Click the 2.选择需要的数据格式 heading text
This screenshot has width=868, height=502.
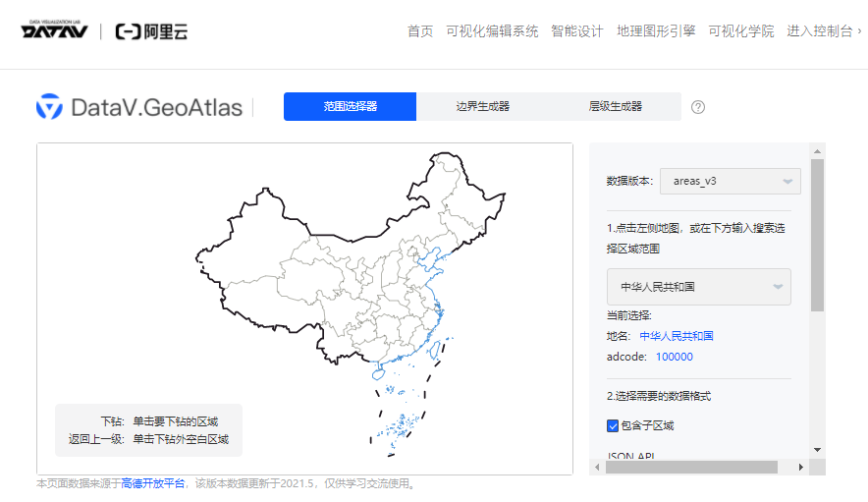tap(659, 396)
